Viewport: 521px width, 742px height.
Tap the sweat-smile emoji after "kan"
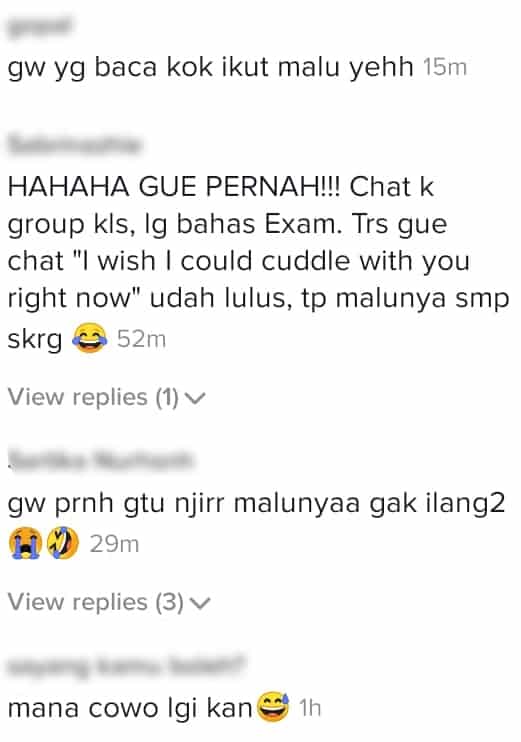273,707
